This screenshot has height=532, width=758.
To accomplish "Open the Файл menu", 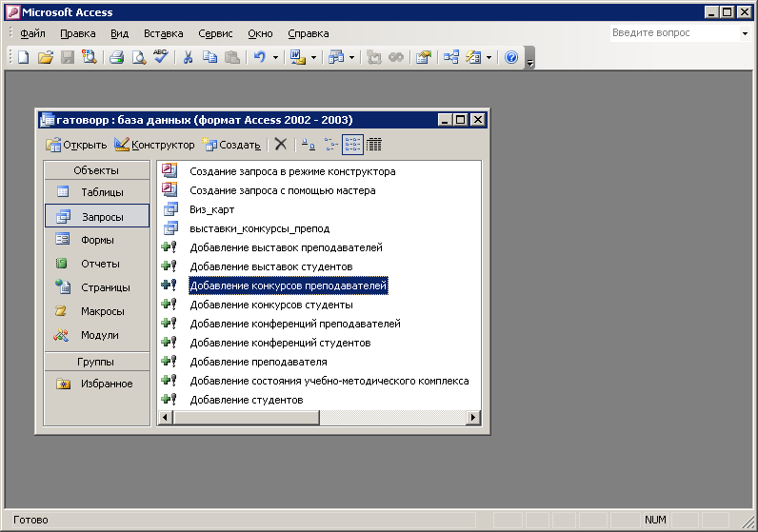I will coord(32,33).
